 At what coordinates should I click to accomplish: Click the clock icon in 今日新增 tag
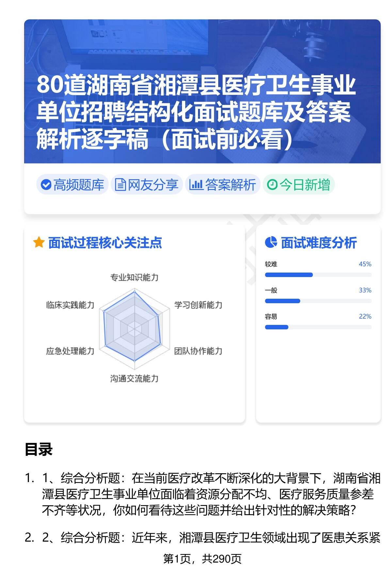(272, 185)
